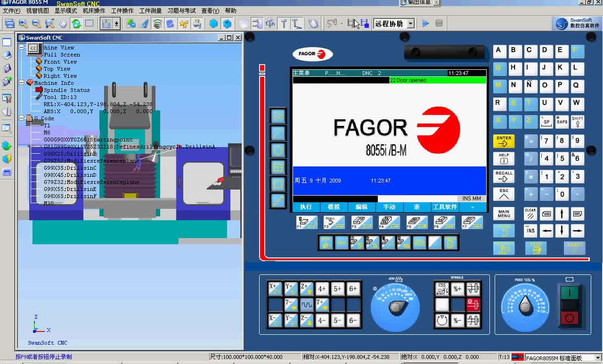Viewport: 603px width, 364px height.
Task: Click the Z- jog axis key
Action: click(307, 320)
